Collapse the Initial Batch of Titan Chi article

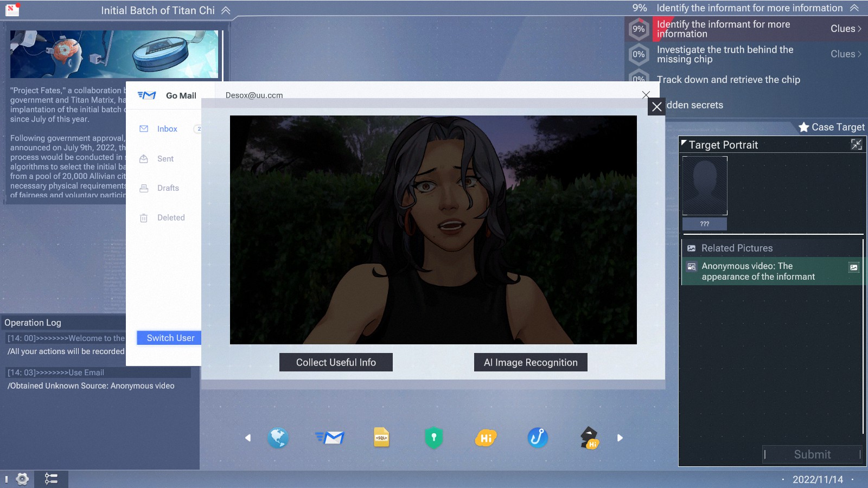[x=226, y=10]
